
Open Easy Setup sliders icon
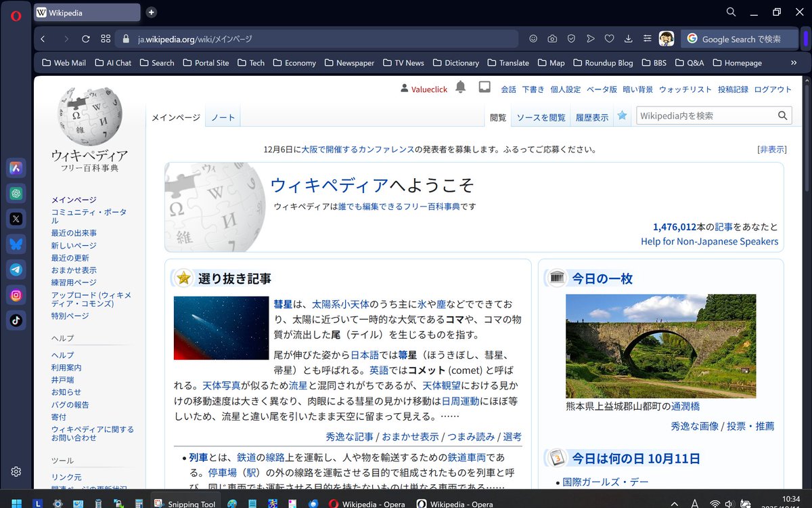pyautogui.click(x=648, y=39)
